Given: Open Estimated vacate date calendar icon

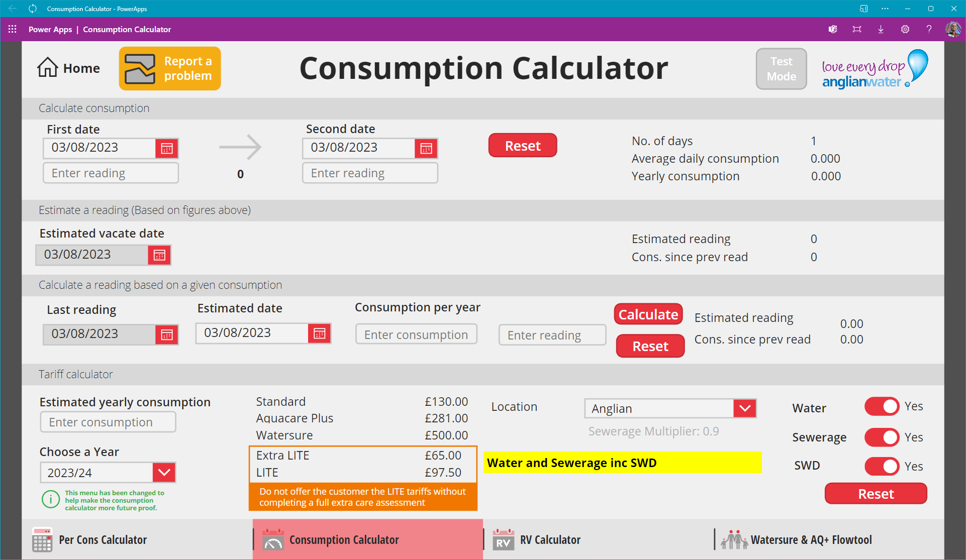Looking at the screenshot, I should point(159,255).
